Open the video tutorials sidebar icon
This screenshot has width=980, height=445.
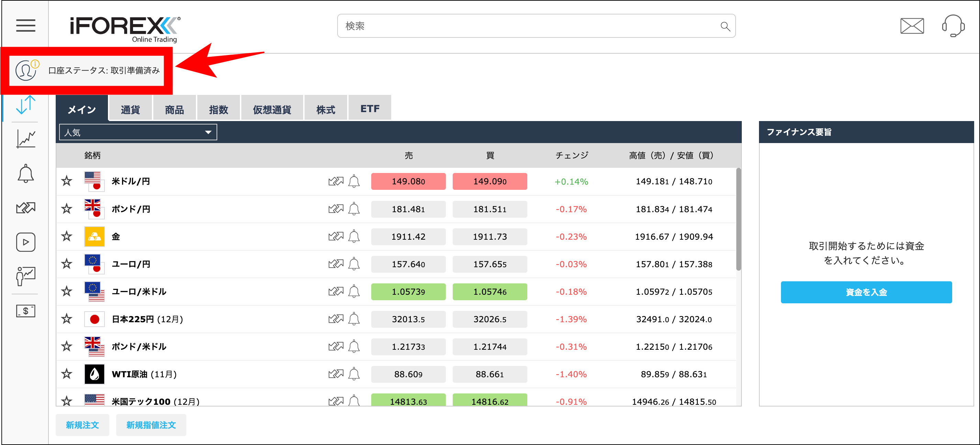coord(25,242)
